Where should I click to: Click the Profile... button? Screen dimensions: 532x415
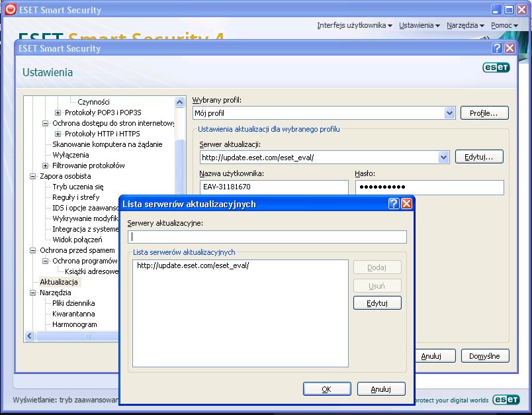tap(484, 113)
